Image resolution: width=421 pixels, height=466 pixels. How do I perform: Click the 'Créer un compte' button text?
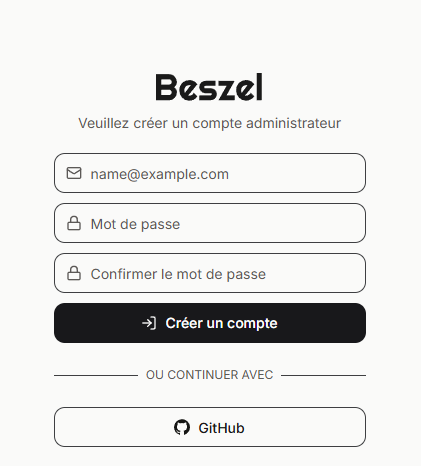coord(221,323)
